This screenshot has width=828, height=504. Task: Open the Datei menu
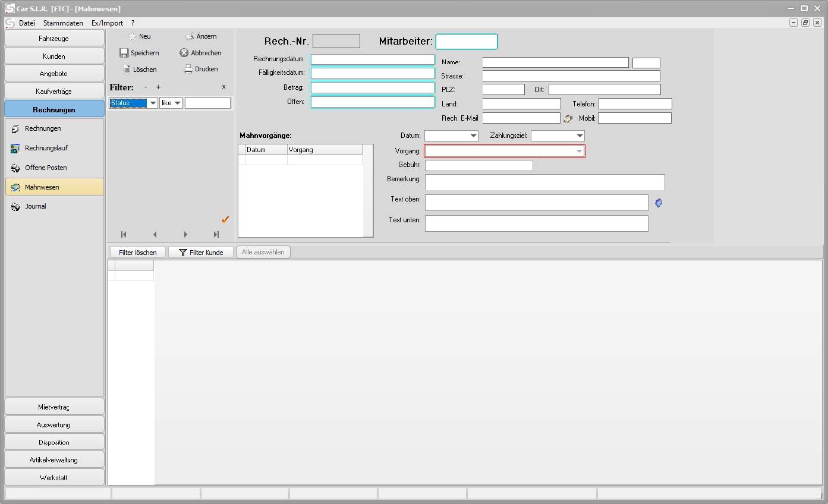point(27,23)
